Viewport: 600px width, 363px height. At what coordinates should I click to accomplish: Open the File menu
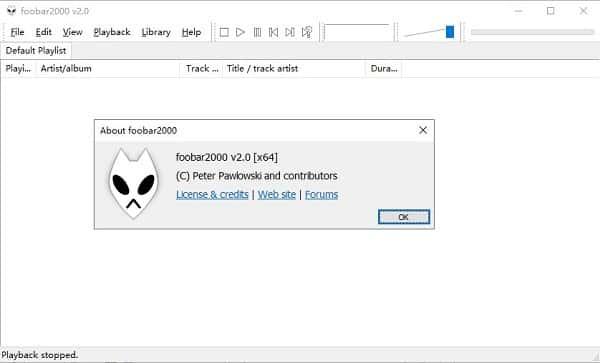pyautogui.click(x=17, y=32)
